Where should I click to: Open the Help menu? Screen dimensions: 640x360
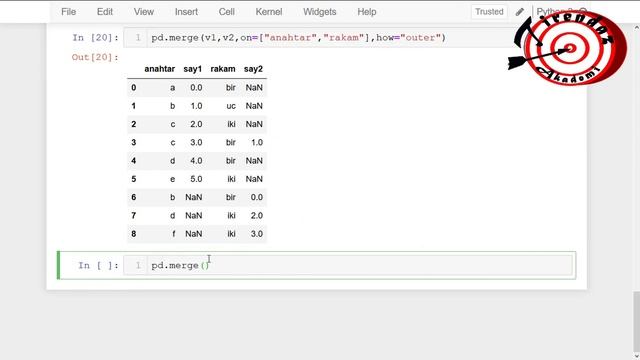(x=367, y=12)
